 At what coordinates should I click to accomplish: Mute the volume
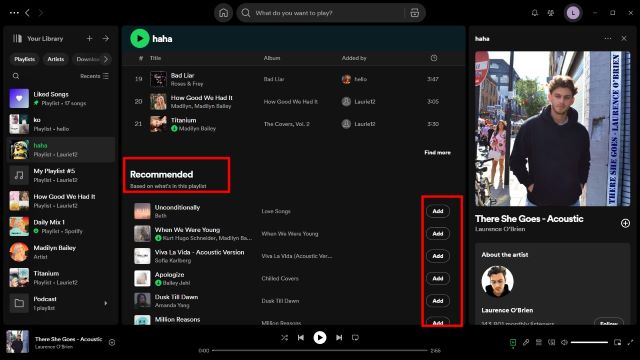(x=564, y=342)
